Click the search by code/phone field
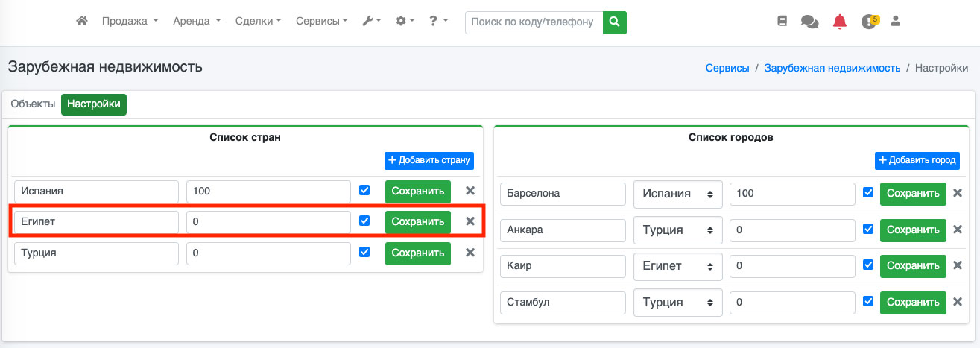980x348 pixels. click(533, 22)
